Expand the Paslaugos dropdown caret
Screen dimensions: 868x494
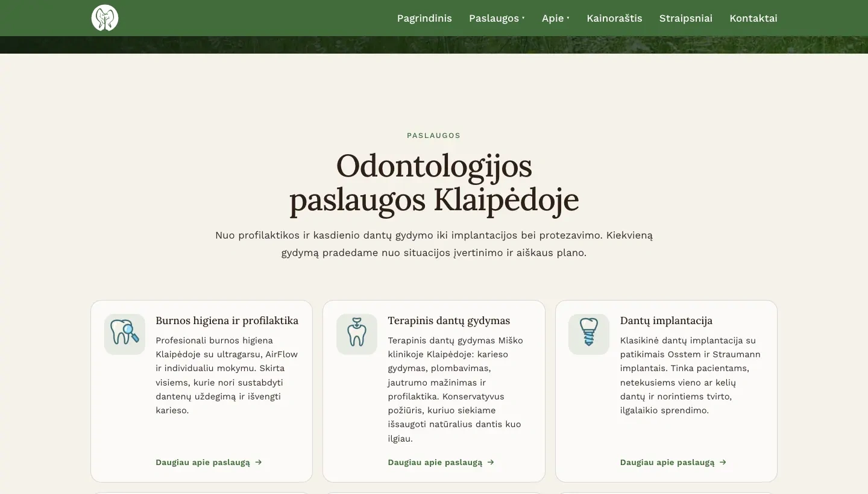(523, 18)
